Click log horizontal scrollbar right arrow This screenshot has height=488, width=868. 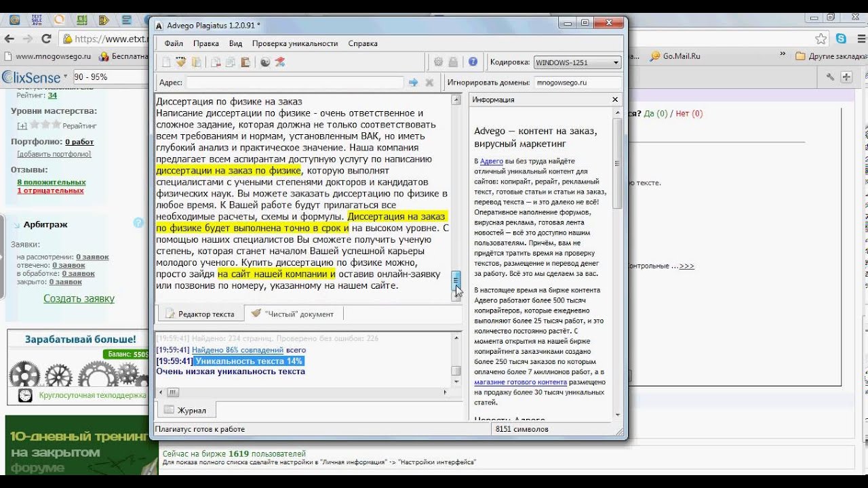446,392
